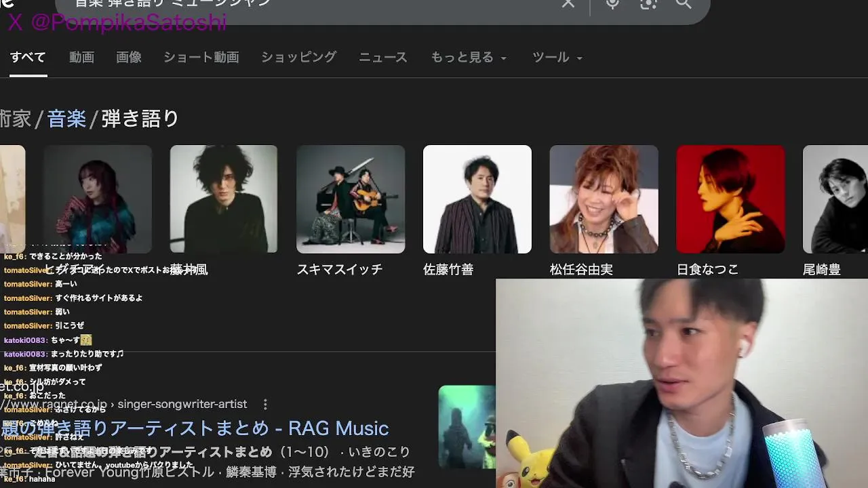Clear the search box with X icon
Screen dimensions: 868x488
click(x=568, y=3)
